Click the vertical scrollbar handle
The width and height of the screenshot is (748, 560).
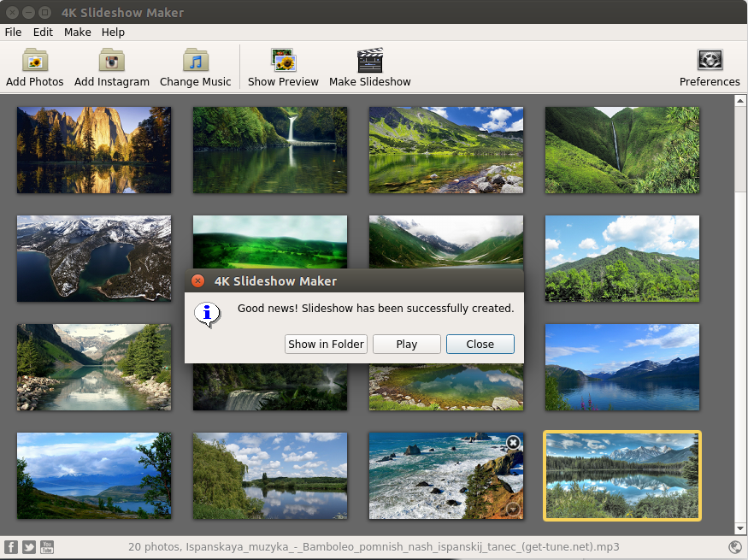click(x=740, y=150)
